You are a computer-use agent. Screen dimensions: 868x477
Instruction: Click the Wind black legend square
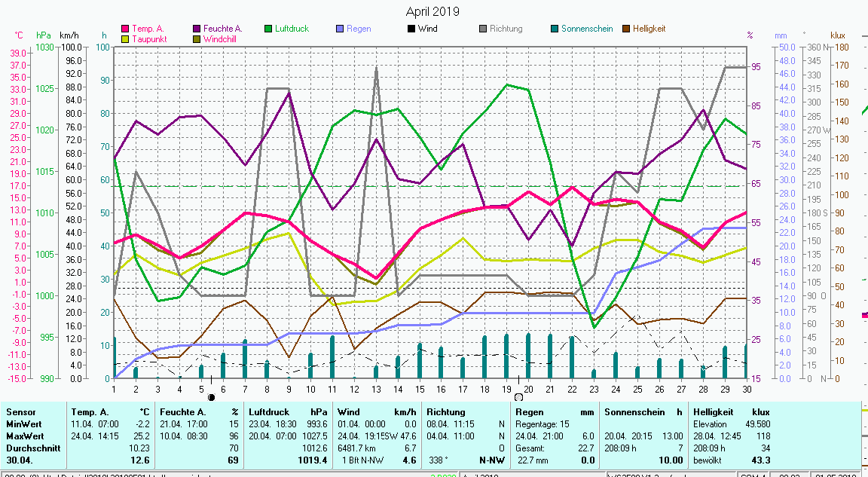coord(411,29)
